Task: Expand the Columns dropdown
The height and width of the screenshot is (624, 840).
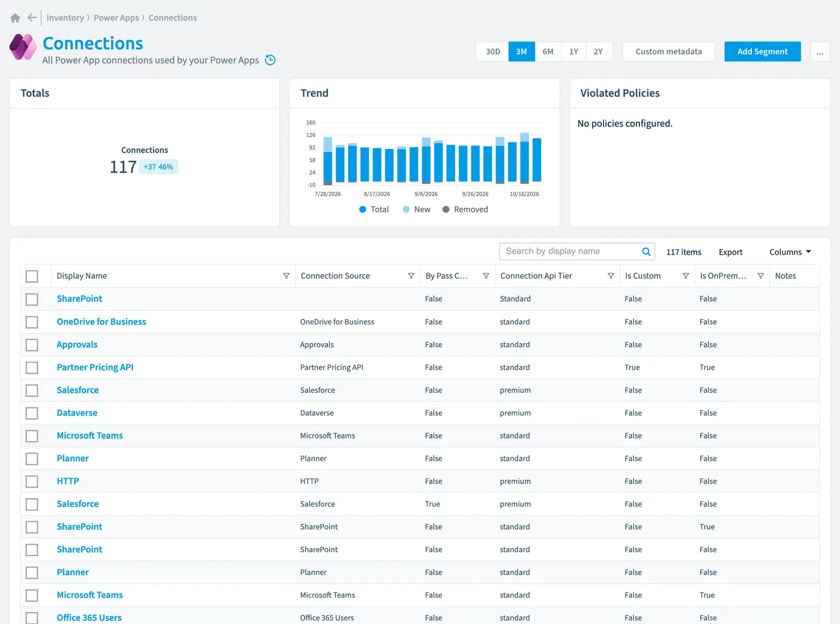Action: 790,252
